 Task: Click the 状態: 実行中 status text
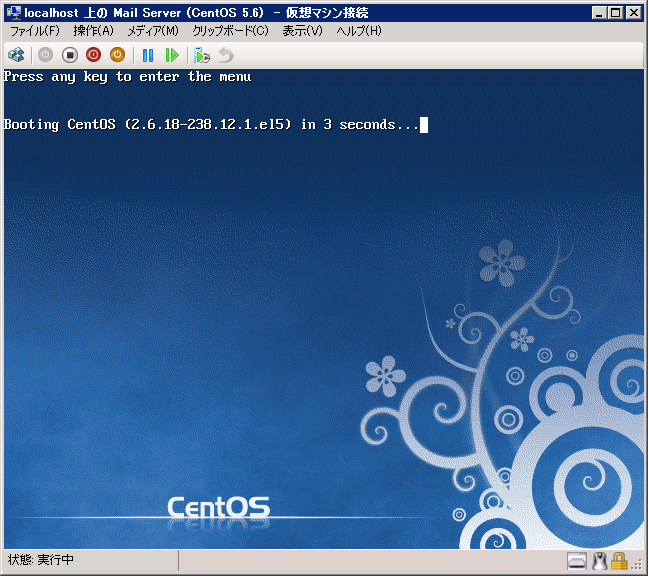point(40,560)
